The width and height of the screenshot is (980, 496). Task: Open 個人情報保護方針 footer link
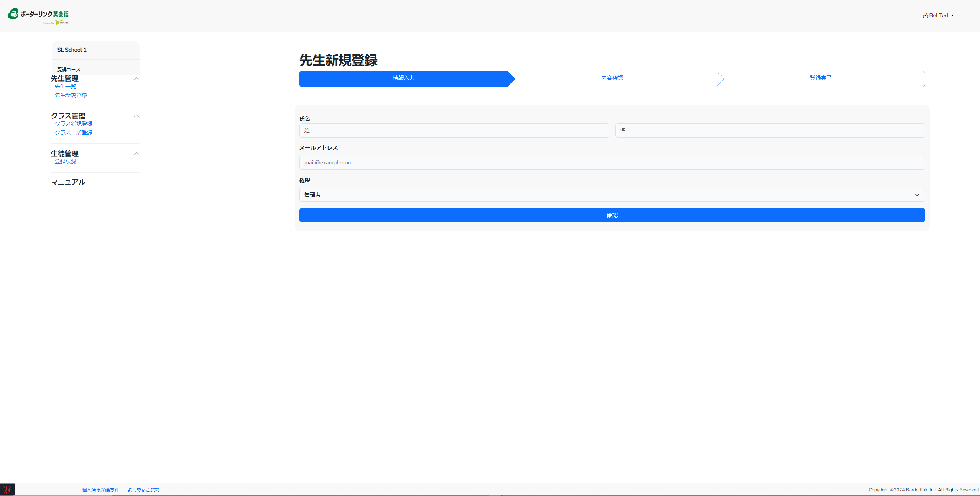(x=100, y=490)
